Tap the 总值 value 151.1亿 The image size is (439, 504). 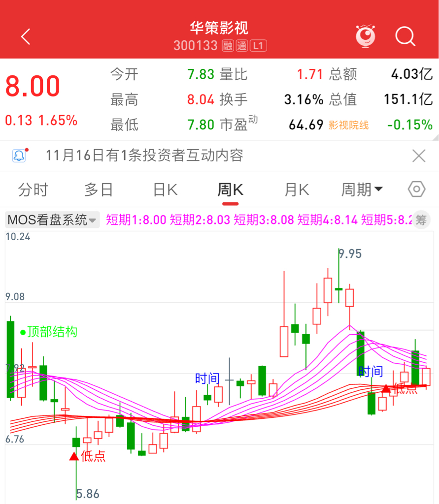408,99
